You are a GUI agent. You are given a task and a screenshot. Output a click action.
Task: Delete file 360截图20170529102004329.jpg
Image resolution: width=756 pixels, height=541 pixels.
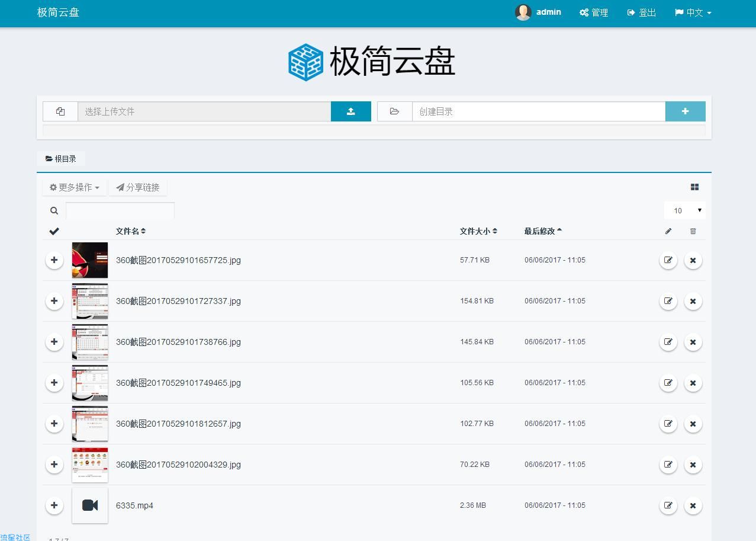point(693,465)
